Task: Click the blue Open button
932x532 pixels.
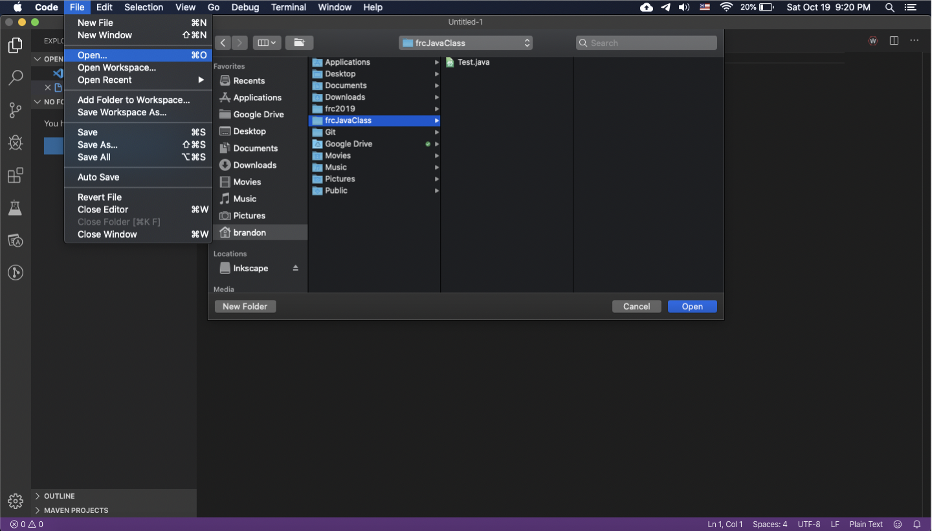Action: [692, 306]
